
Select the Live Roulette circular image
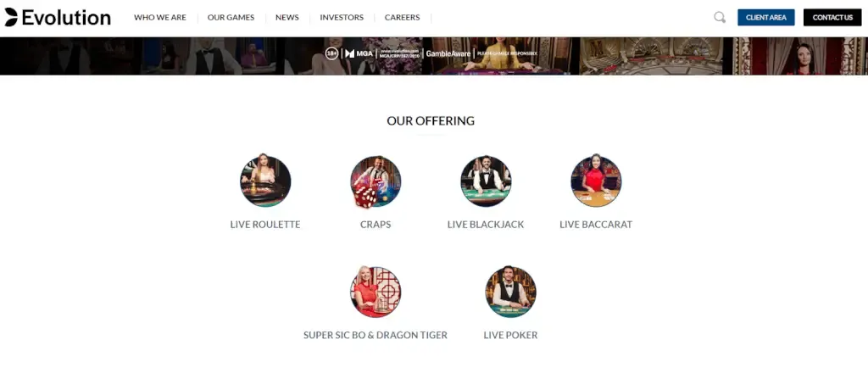click(265, 181)
